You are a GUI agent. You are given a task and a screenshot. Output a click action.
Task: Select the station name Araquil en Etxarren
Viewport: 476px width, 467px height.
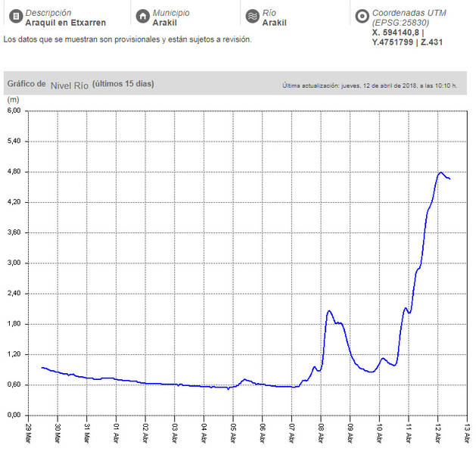coord(65,23)
